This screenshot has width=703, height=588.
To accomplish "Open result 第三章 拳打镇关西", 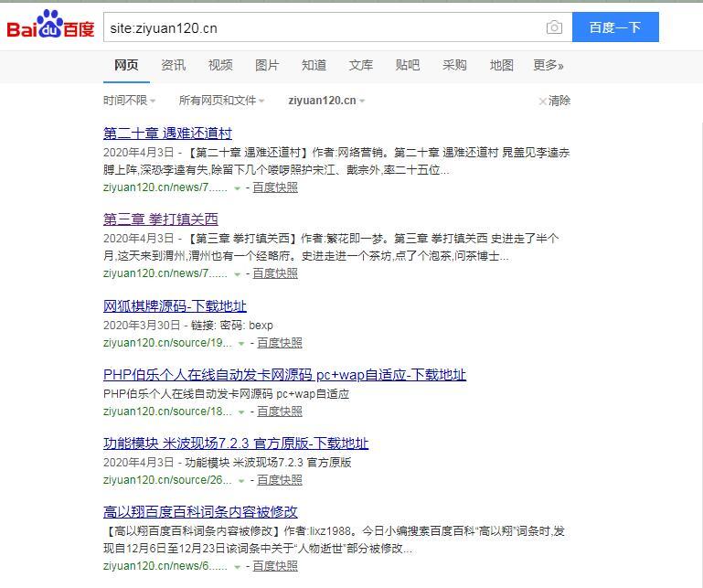I will click(161, 219).
